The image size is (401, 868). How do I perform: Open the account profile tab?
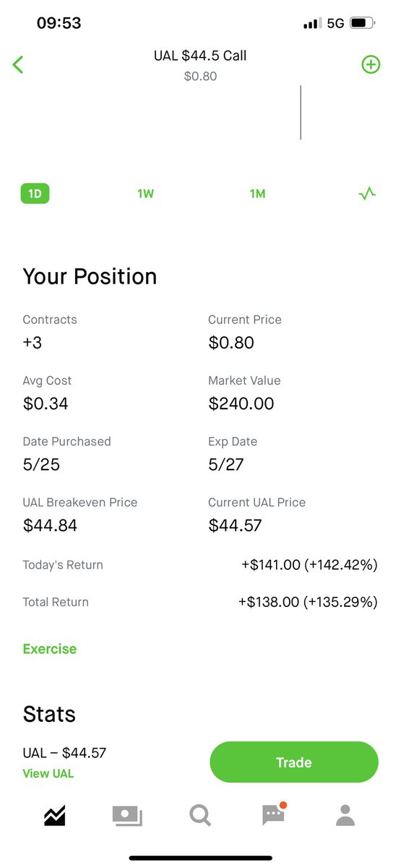(x=346, y=816)
